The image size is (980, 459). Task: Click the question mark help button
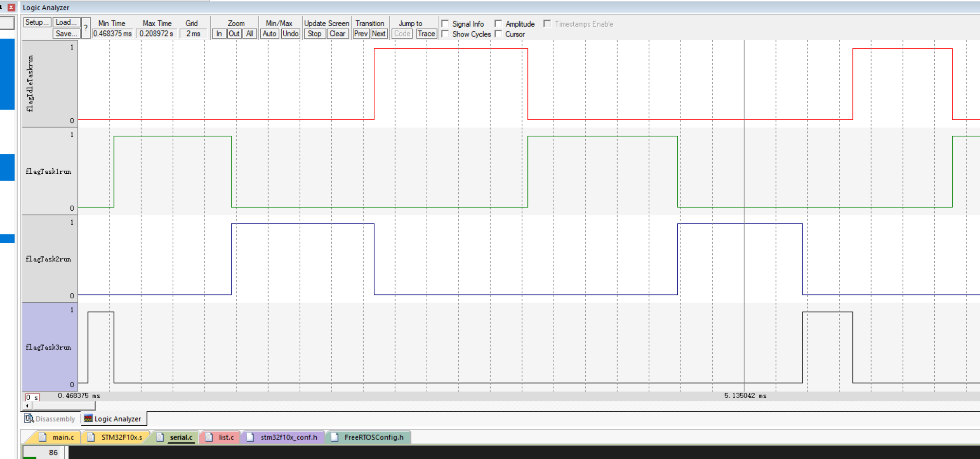click(x=86, y=28)
